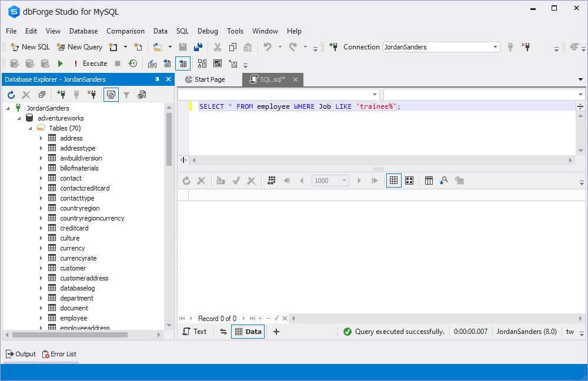Toggle Card View in the results toolbar
The width and height of the screenshot is (588, 381).
click(x=409, y=181)
